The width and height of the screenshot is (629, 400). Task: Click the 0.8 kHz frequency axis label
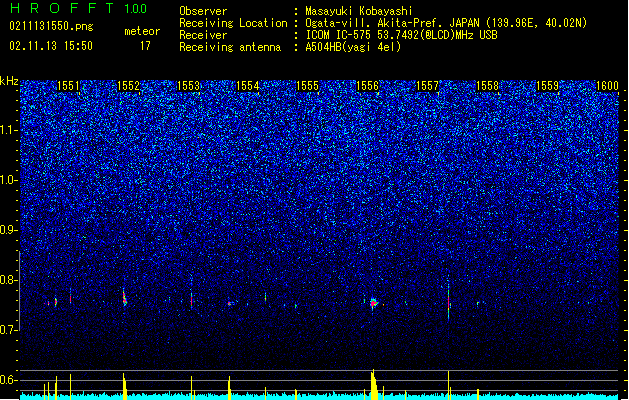pos(9,280)
